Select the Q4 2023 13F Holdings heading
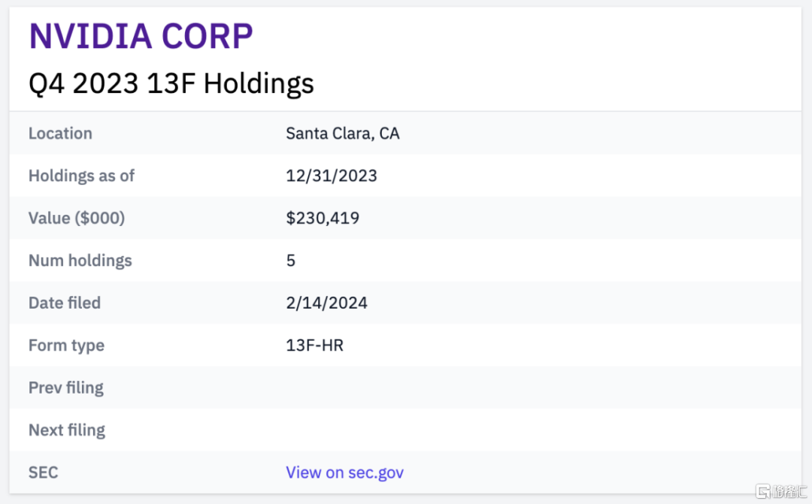 tap(171, 83)
